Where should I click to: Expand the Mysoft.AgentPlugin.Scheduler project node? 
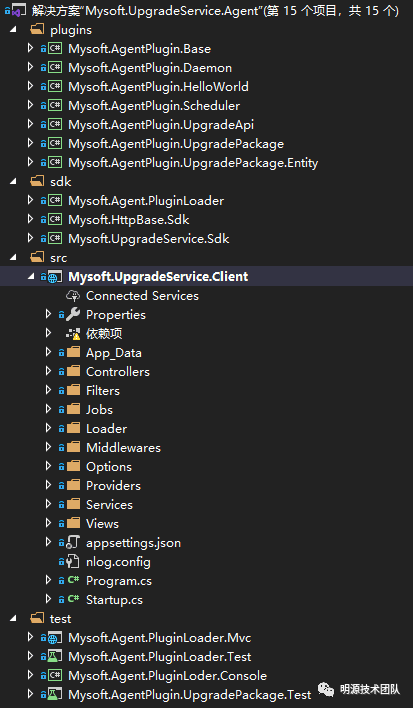point(30,105)
